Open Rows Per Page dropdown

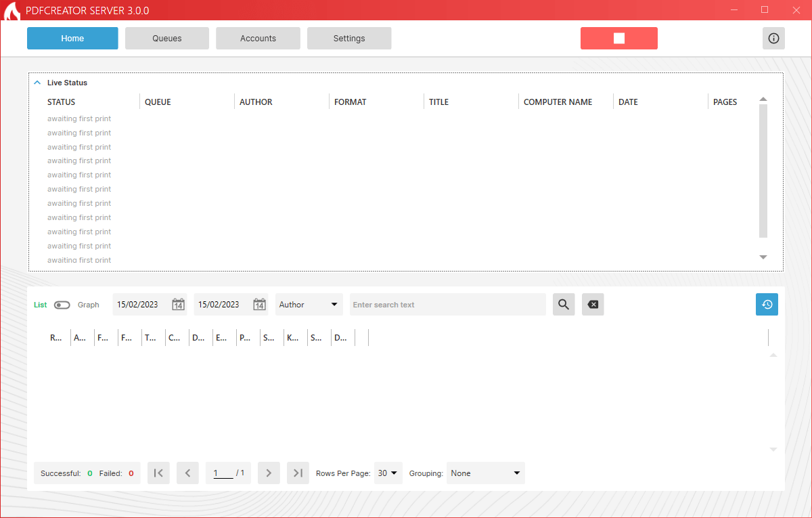388,473
